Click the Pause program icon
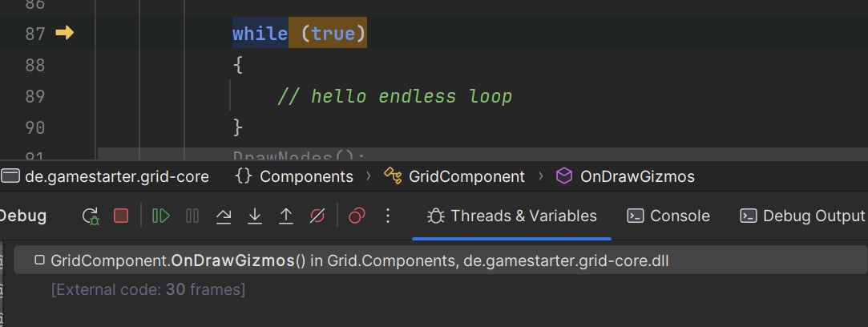This screenshot has height=327, width=868. (x=192, y=216)
